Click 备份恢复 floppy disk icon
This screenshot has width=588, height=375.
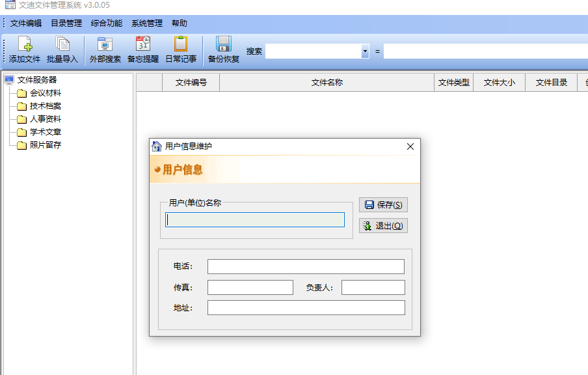(224, 44)
